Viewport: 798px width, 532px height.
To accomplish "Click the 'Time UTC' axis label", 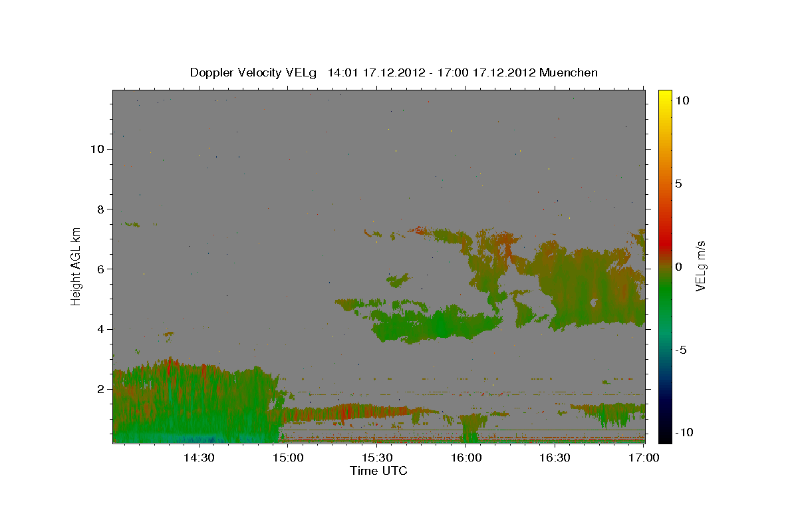I will [x=378, y=471].
